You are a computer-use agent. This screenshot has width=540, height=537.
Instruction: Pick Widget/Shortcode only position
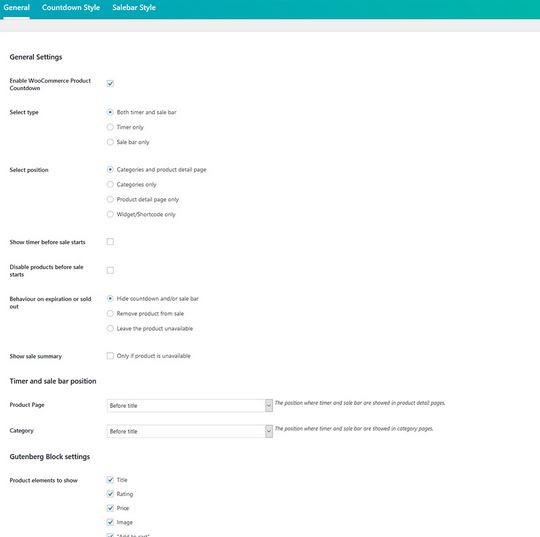point(110,214)
